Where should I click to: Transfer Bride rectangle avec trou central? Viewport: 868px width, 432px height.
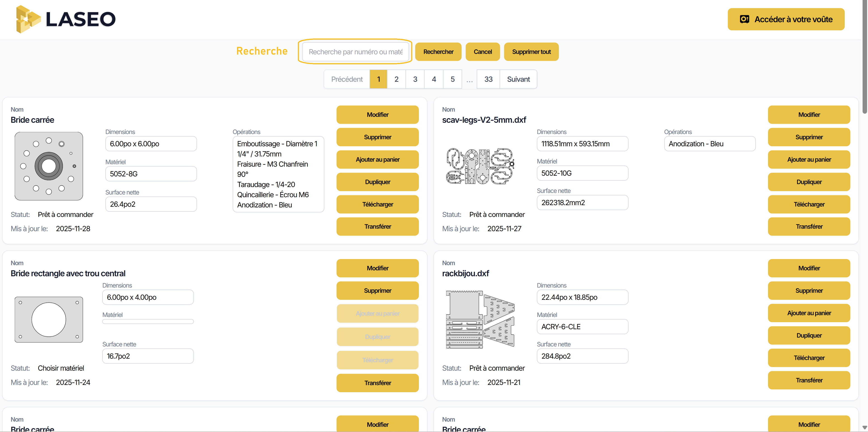(377, 383)
